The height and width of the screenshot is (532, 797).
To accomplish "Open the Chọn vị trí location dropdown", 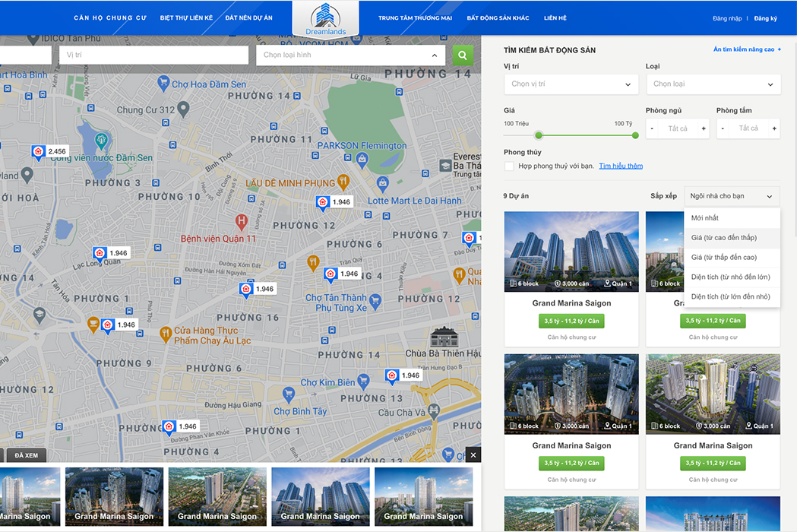I will [x=571, y=84].
